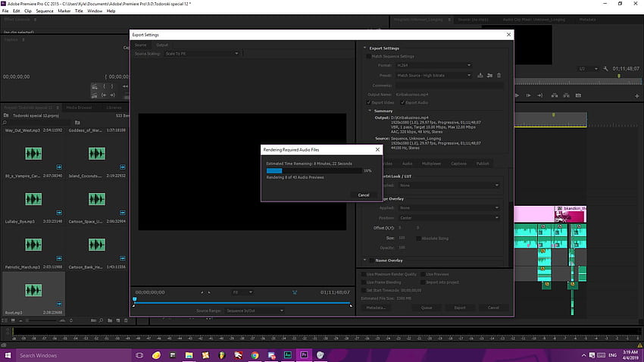Open the Marker menu
The image size is (644, 362).
[x=64, y=11]
